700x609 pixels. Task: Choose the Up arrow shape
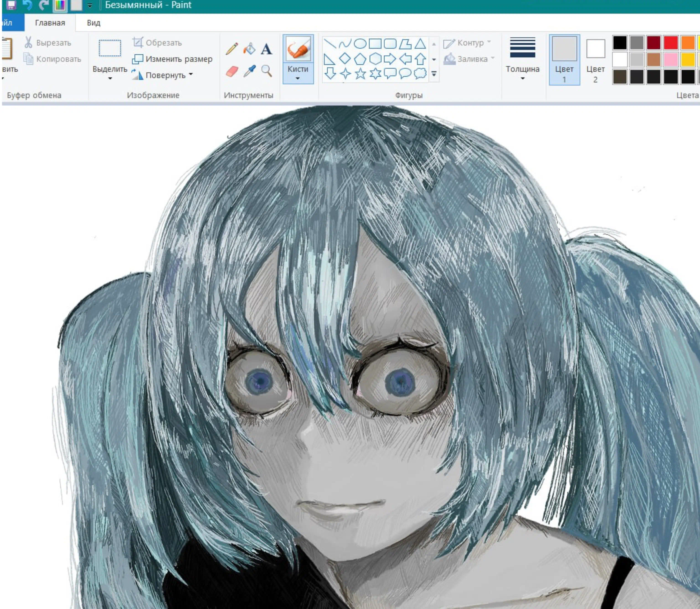pos(420,59)
